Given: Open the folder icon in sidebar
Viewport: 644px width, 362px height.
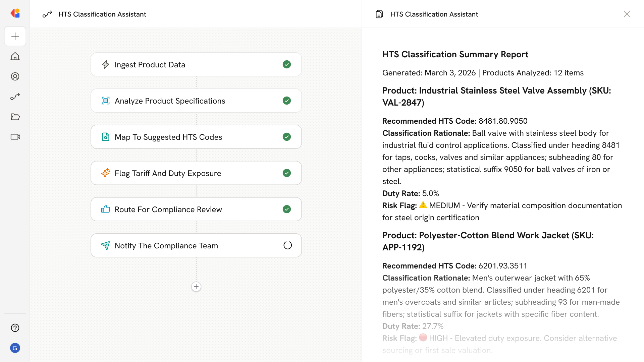Looking at the screenshot, I should click(x=15, y=117).
